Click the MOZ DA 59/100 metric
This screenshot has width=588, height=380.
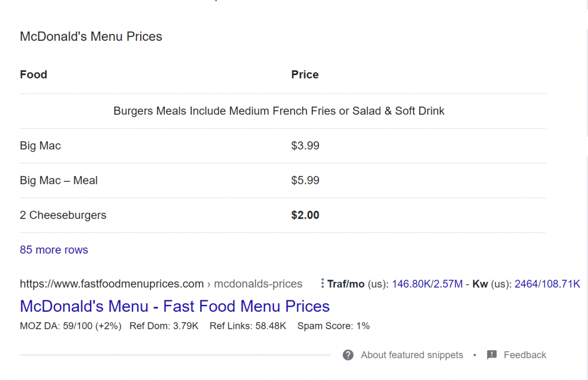(71, 326)
